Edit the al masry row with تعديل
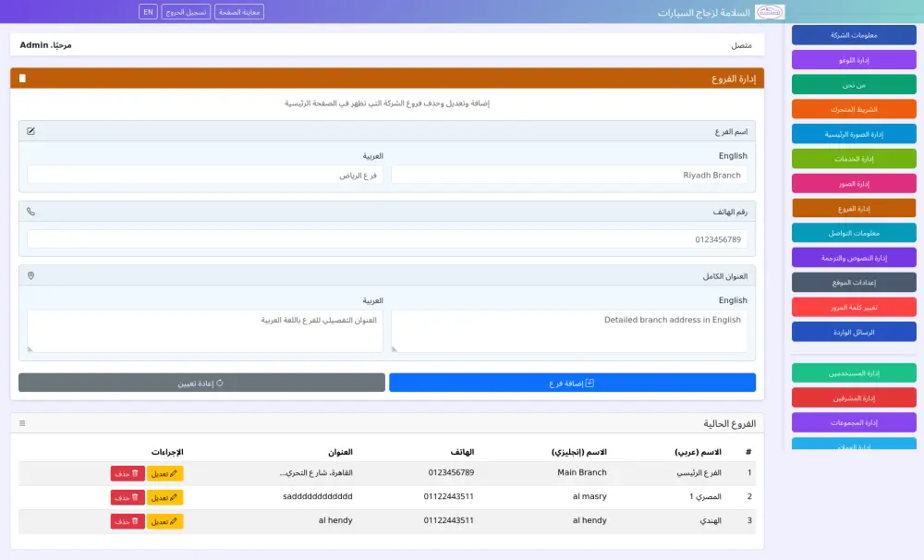924x560 pixels. pyautogui.click(x=165, y=497)
